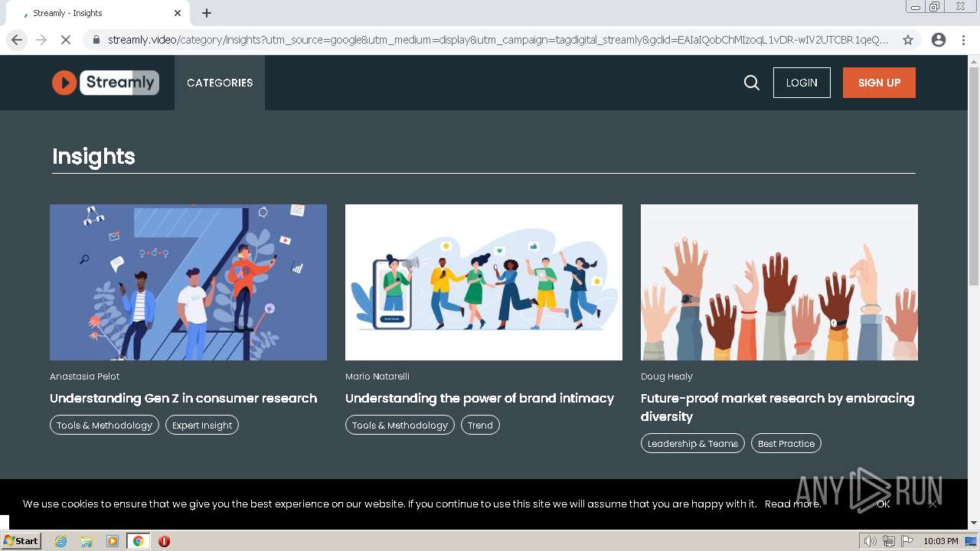Open the File Explorer taskbar icon

tap(87, 541)
